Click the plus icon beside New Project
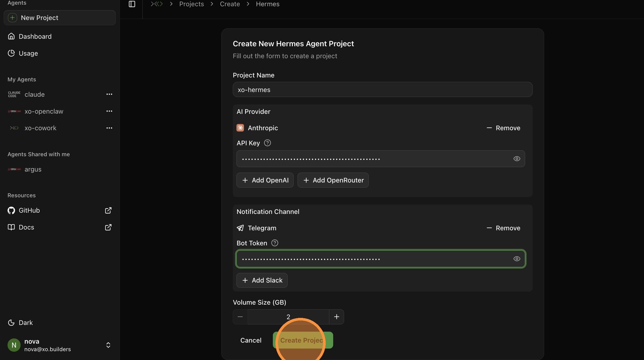 [12, 18]
